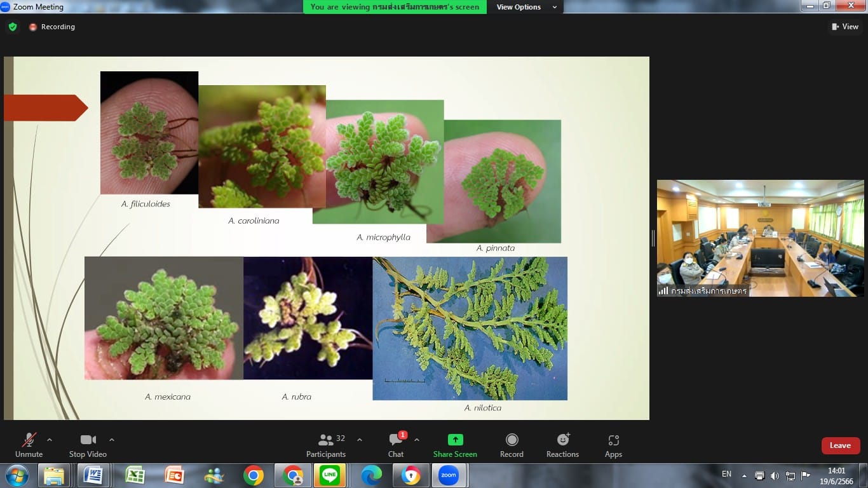868x488 pixels.
Task: Click the 'A. nilotica' caption
Action: click(483, 407)
